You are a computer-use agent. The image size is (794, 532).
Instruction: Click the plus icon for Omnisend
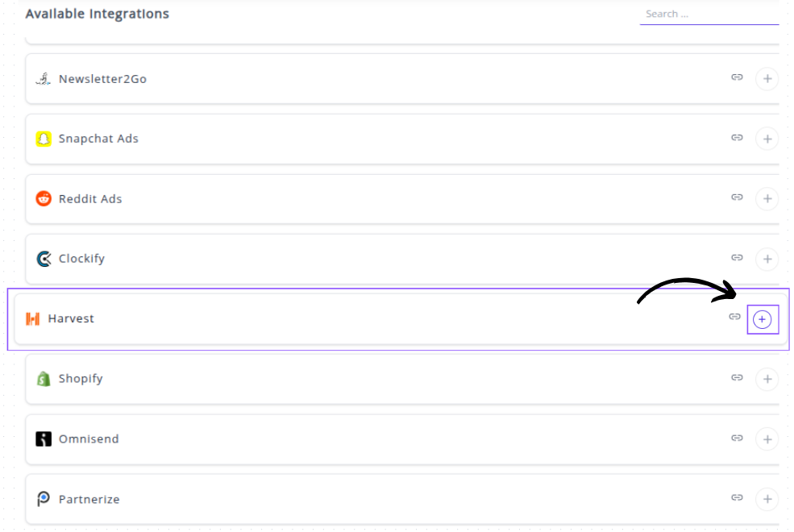767,439
